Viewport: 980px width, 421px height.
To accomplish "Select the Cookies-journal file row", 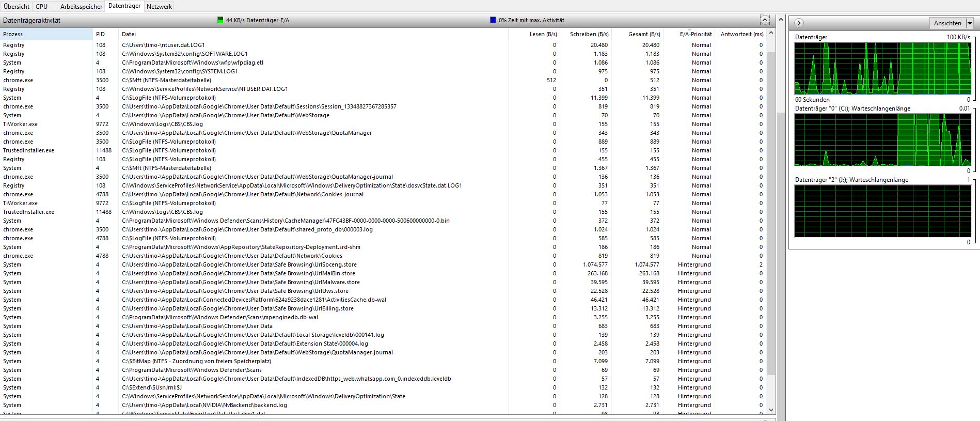I will pos(383,194).
